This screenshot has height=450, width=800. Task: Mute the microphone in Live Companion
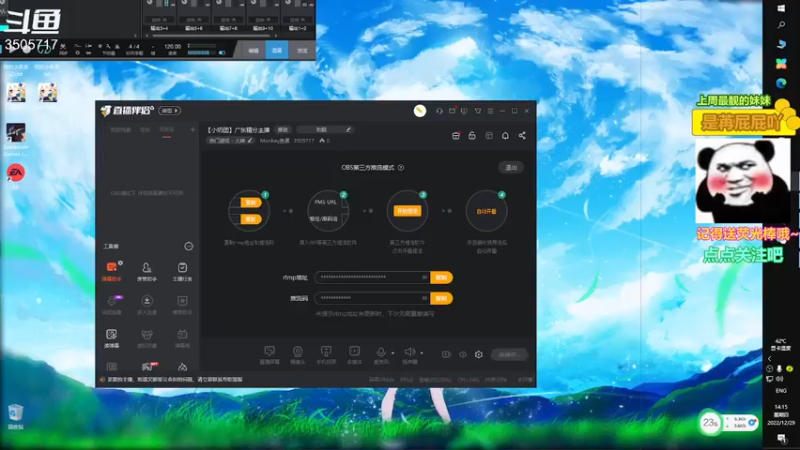tap(381, 352)
